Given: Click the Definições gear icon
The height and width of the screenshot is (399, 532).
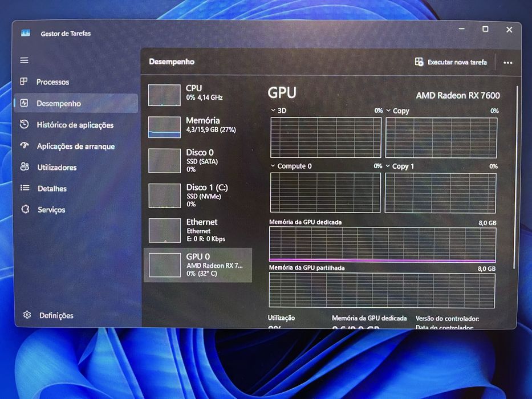Looking at the screenshot, I should pyautogui.click(x=27, y=315).
